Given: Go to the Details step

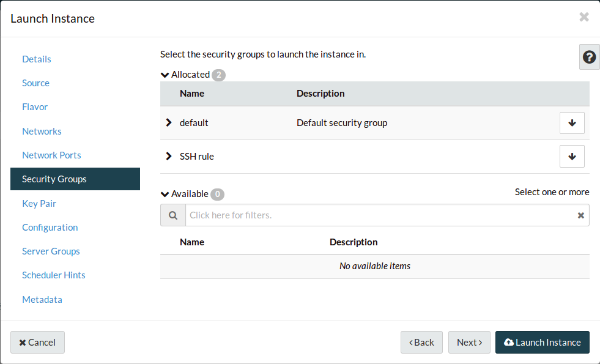Looking at the screenshot, I should point(37,59).
